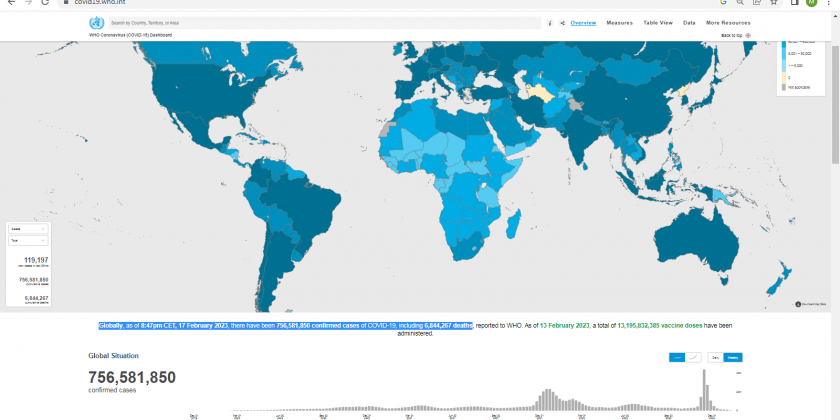Click the WHO logo in header
This screenshot has width=840, height=420.
click(96, 22)
